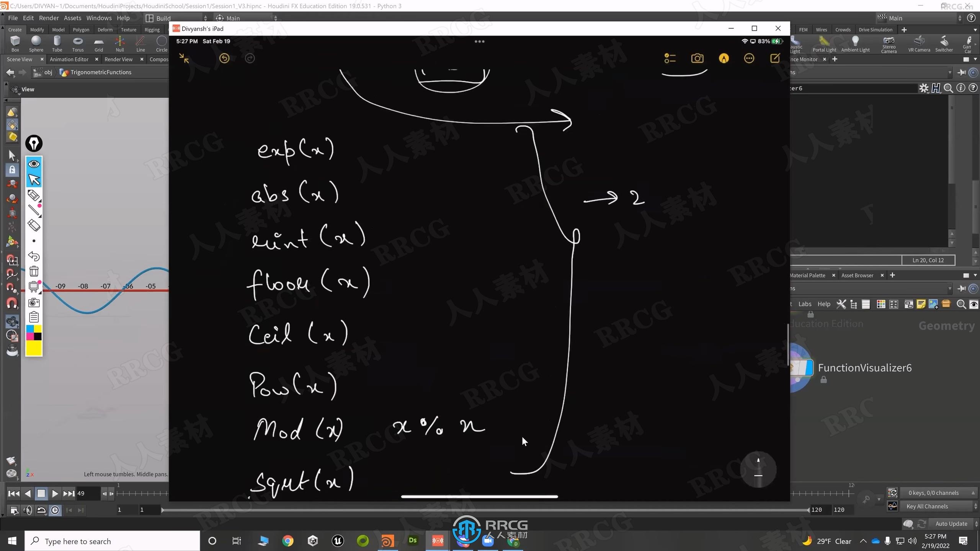Click the Houdini taskbar icon in Windows

(388, 540)
